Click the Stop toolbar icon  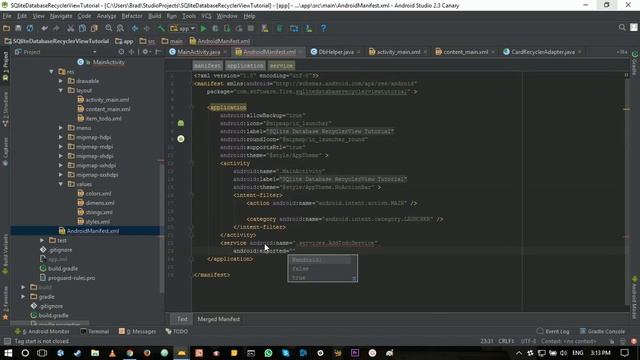251,28
